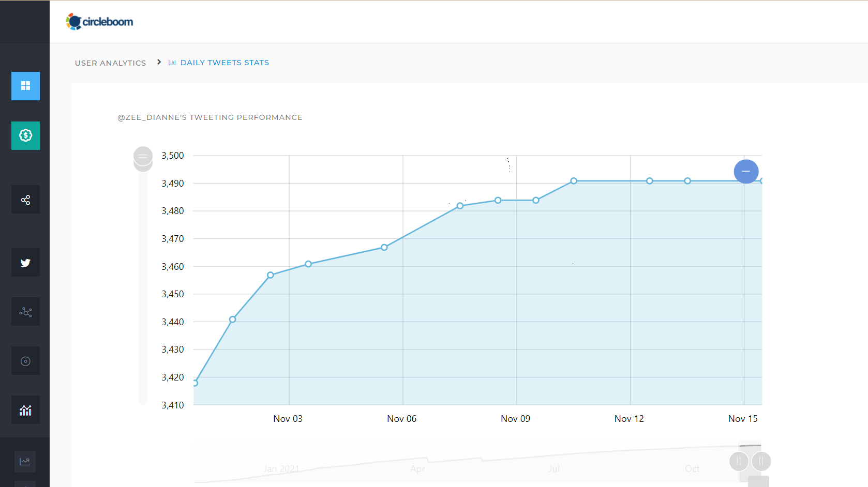
Task: Select the bar chart analytics icon
Action: (25, 409)
